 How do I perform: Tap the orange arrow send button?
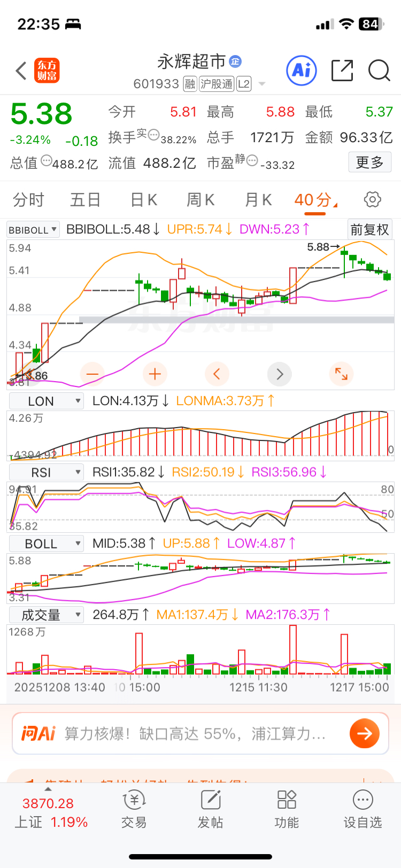pos(365,733)
